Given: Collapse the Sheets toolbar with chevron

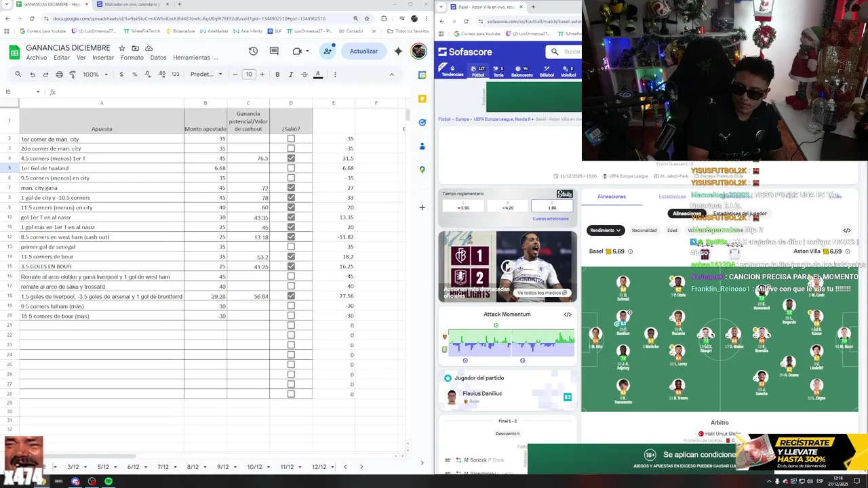Looking at the screenshot, I should pyautogui.click(x=391, y=75).
